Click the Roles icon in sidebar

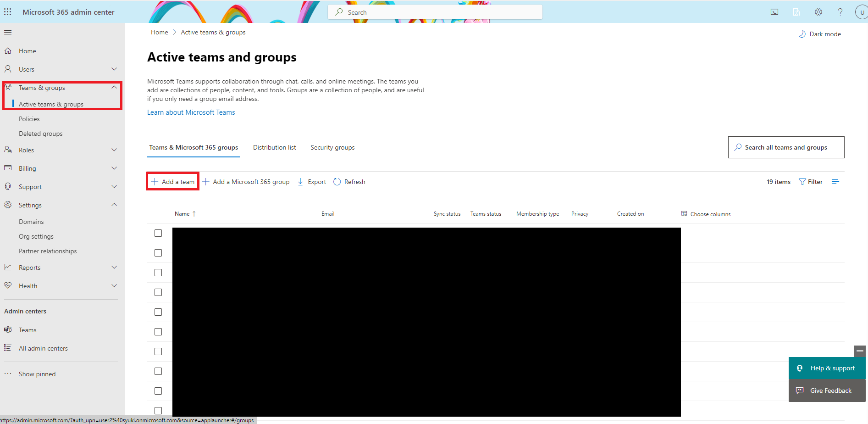tap(8, 150)
